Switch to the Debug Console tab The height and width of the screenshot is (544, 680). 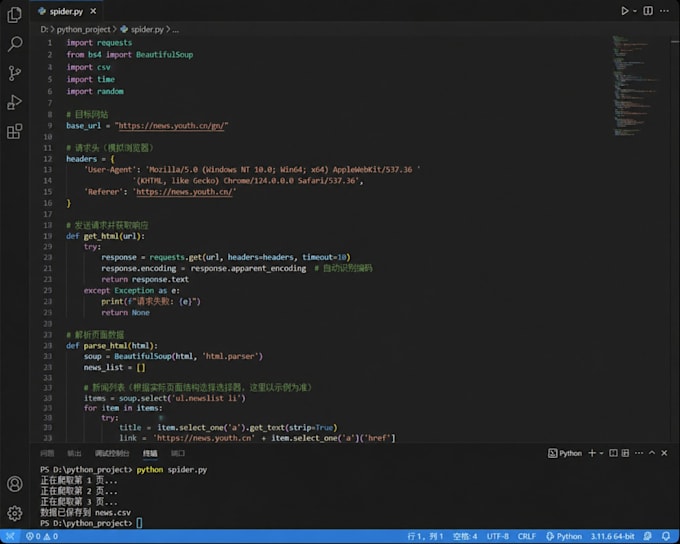pos(112,453)
